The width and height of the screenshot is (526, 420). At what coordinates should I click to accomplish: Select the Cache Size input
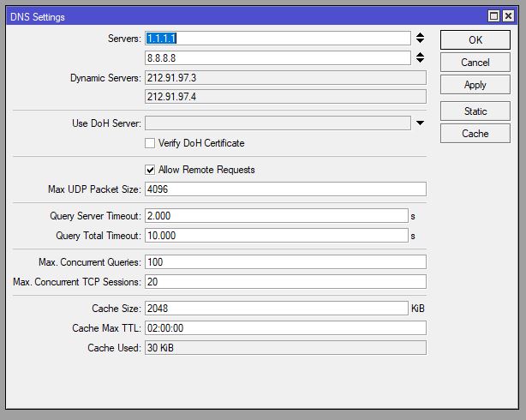pos(276,308)
